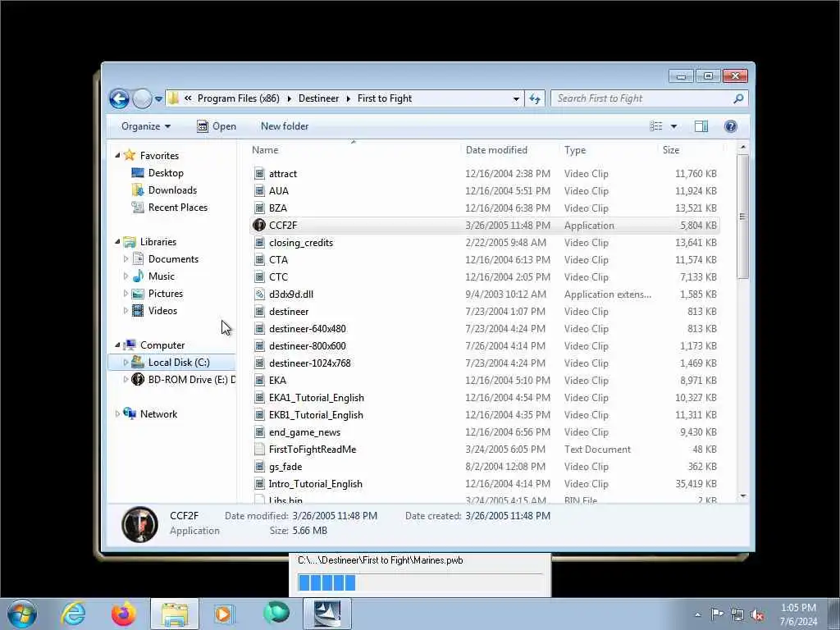
Task: Launch Firefox from the taskbar
Action: pyautogui.click(x=124, y=614)
